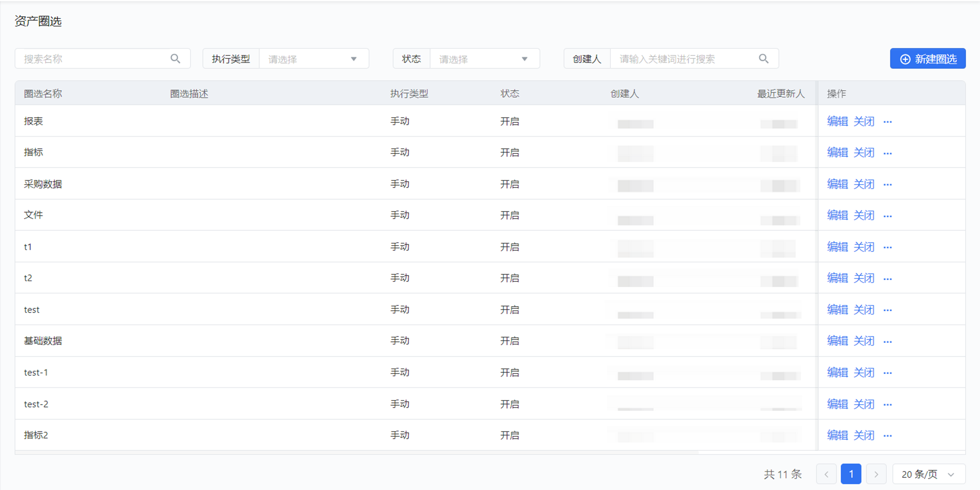Open the more actions ellipsis for test row
This screenshot has width=980, height=490.
(x=887, y=310)
